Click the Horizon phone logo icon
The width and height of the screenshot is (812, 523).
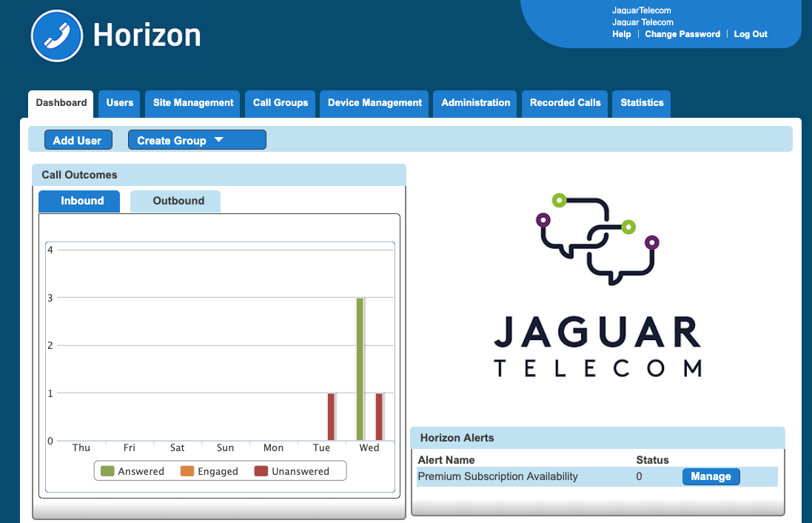point(57,36)
